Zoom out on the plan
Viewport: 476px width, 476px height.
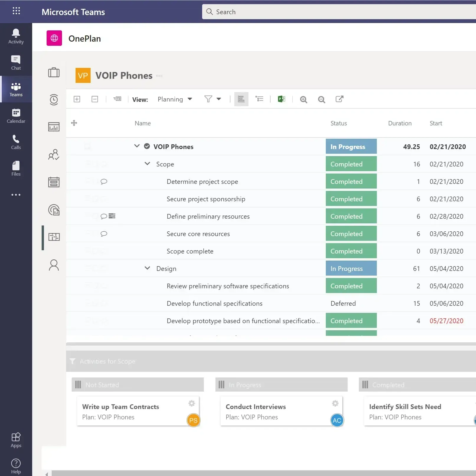coord(321,99)
